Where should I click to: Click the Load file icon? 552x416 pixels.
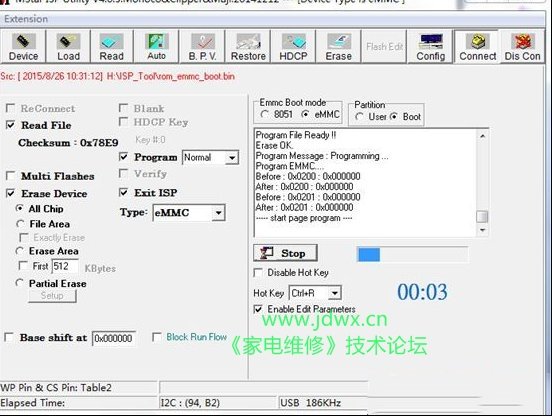[68, 46]
